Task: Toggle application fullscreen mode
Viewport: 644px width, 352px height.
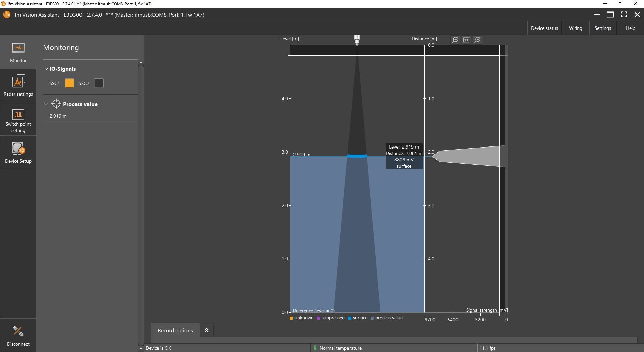Action: point(624,15)
